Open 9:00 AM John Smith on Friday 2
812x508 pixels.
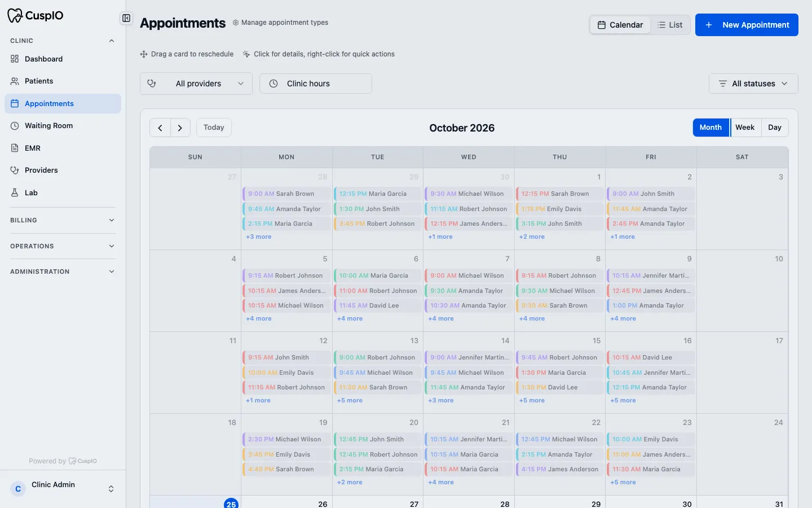[x=651, y=194]
